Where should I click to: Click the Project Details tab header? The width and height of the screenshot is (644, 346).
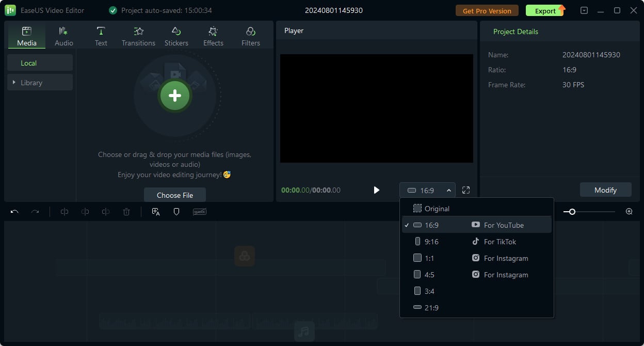tap(516, 32)
